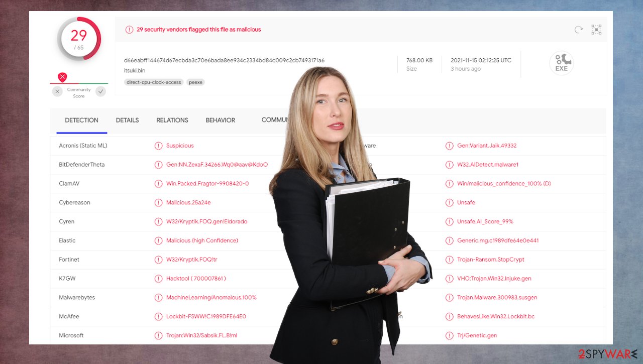The height and width of the screenshot is (364, 643).
Task: Click the ClamAV vendor name
Action: [69, 184]
